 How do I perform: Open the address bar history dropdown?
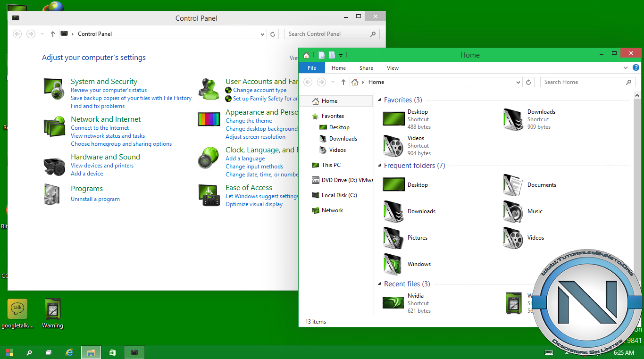tap(518, 82)
